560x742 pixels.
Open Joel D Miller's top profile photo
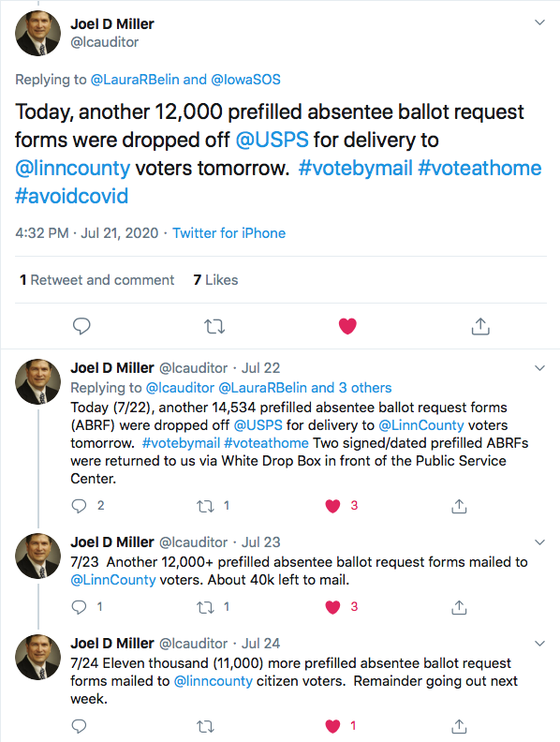click(x=38, y=33)
